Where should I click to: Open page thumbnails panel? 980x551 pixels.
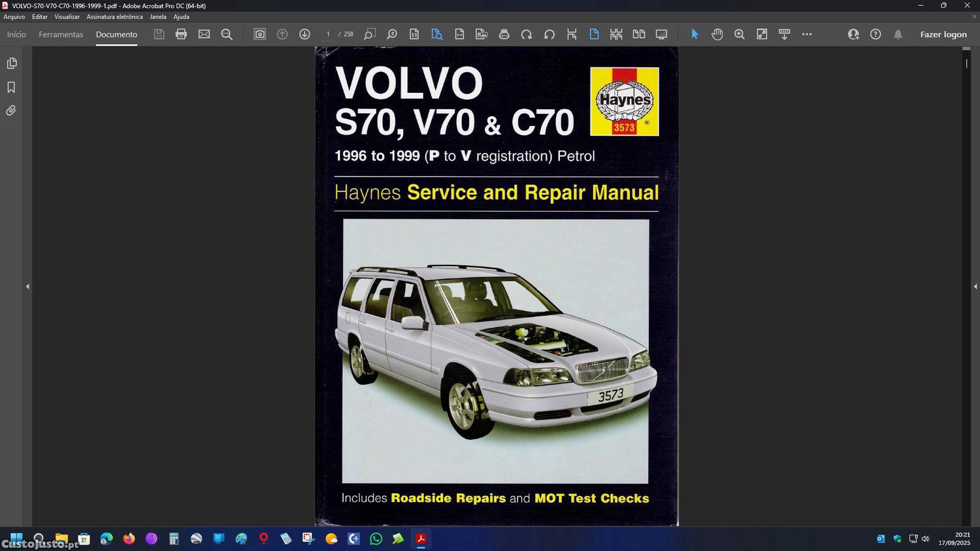pyautogui.click(x=11, y=63)
